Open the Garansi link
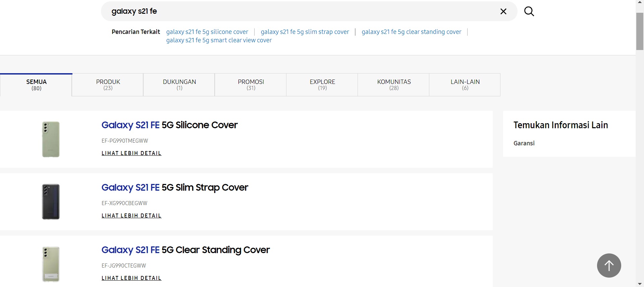Viewport: 644px width, 287px height. click(x=524, y=143)
